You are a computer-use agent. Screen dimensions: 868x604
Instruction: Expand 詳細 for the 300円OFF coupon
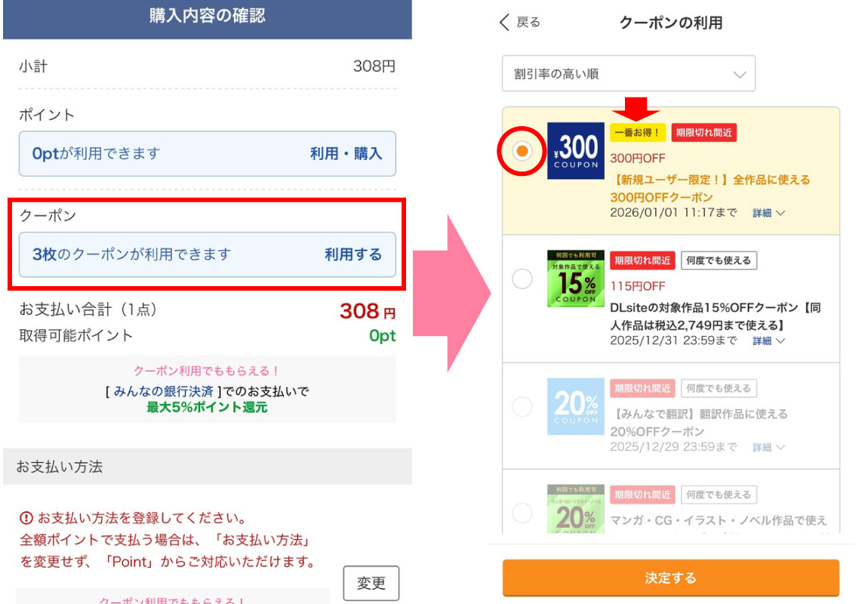point(768,214)
